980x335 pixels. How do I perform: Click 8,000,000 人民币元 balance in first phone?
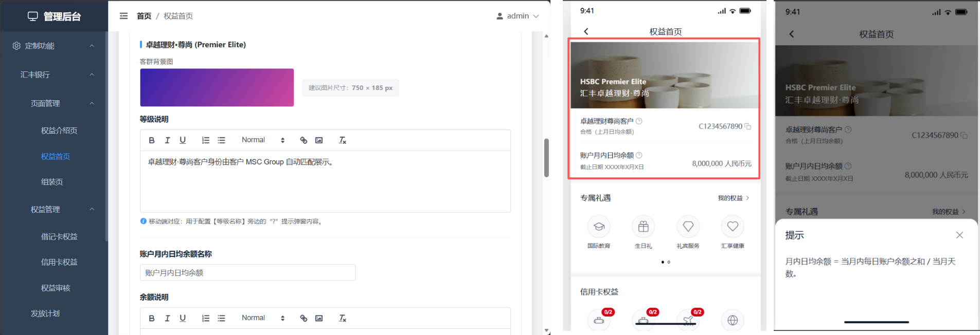(722, 163)
